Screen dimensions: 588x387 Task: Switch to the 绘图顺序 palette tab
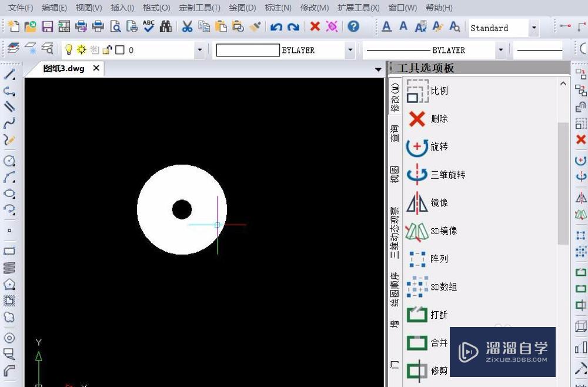tap(395, 289)
